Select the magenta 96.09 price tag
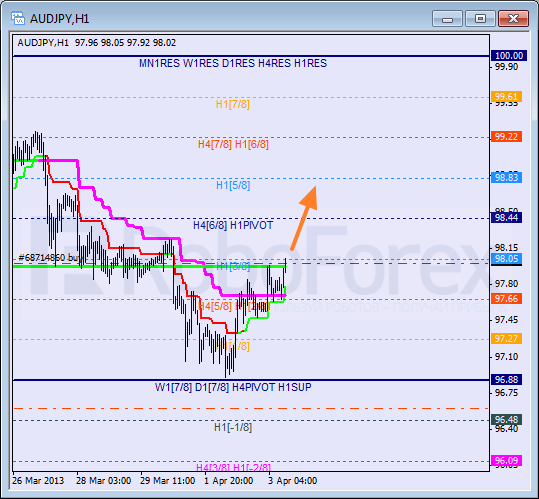Image resolution: width=539 pixels, height=499 pixels. [506, 461]
